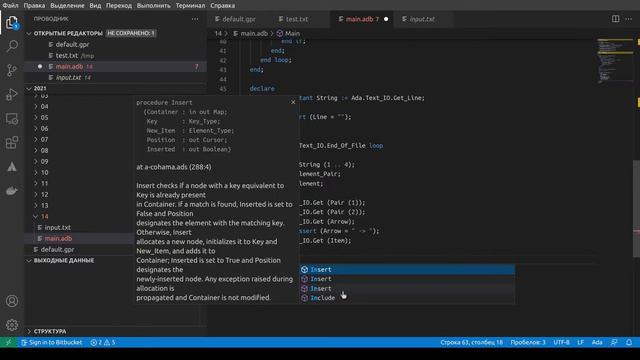
Task: Switch to the input.txt tab
Action: (x=422, y=19)
